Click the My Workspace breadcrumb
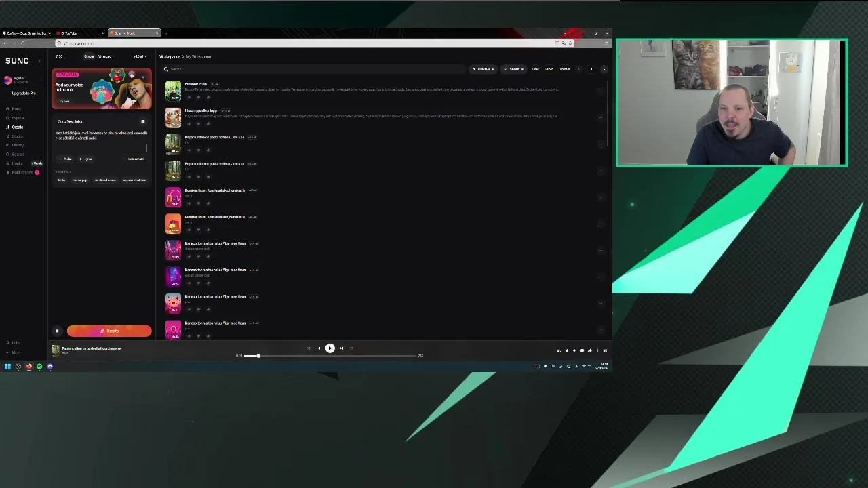Screen dimensions: 868x488 coord(199,56)
